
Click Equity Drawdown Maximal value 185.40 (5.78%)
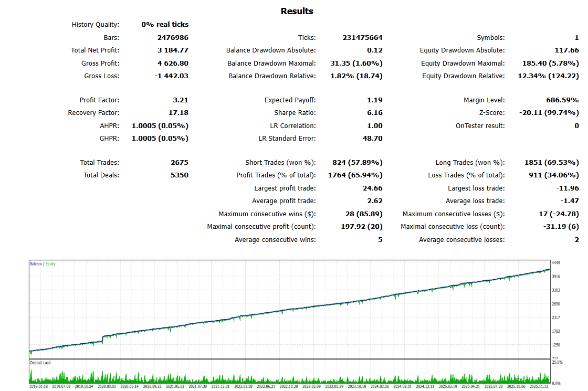click(x=551, y=64)
